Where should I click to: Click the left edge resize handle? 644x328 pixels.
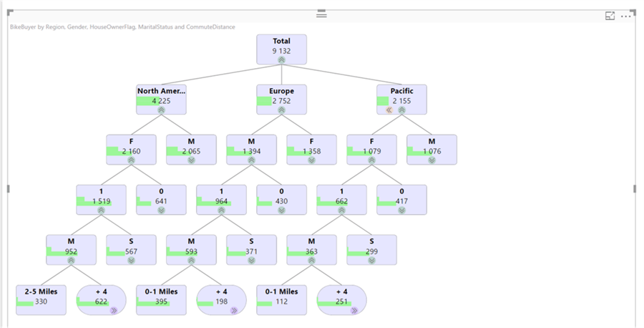tap(8, 188)
